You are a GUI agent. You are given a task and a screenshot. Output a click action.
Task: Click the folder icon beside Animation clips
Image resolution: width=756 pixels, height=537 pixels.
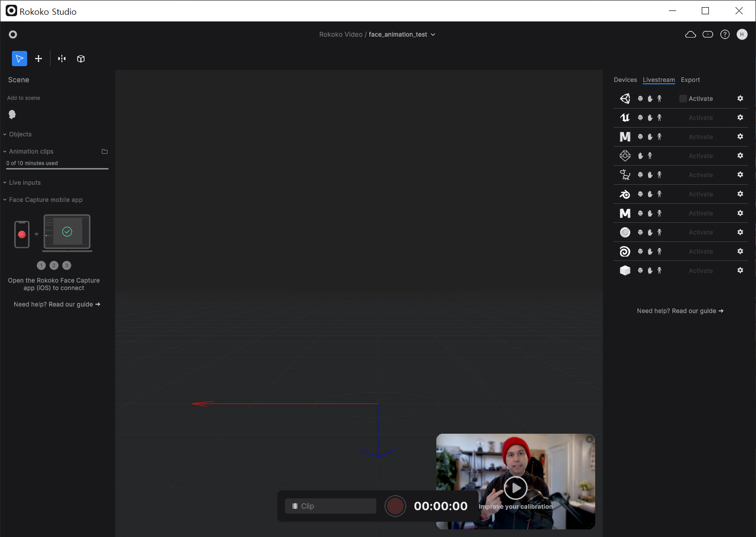(105, 151)
